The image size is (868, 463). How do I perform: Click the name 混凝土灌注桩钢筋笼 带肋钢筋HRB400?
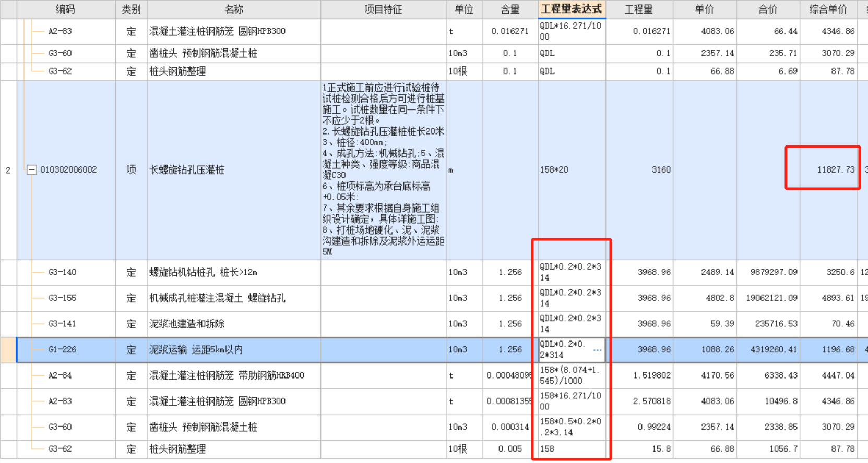pyautogui.click(x=227, y=375)
